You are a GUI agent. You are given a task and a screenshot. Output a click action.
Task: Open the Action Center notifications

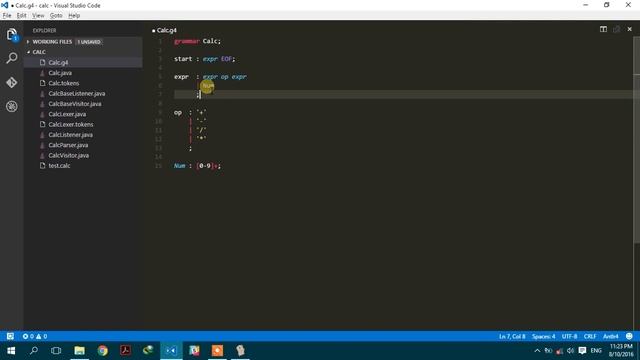(x=582, y=351)
